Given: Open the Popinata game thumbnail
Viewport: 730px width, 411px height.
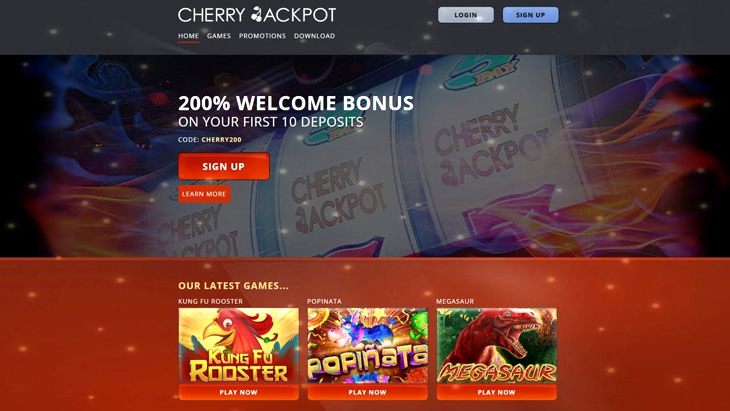Looking at the screenshot, I should [x=367, y=346].
